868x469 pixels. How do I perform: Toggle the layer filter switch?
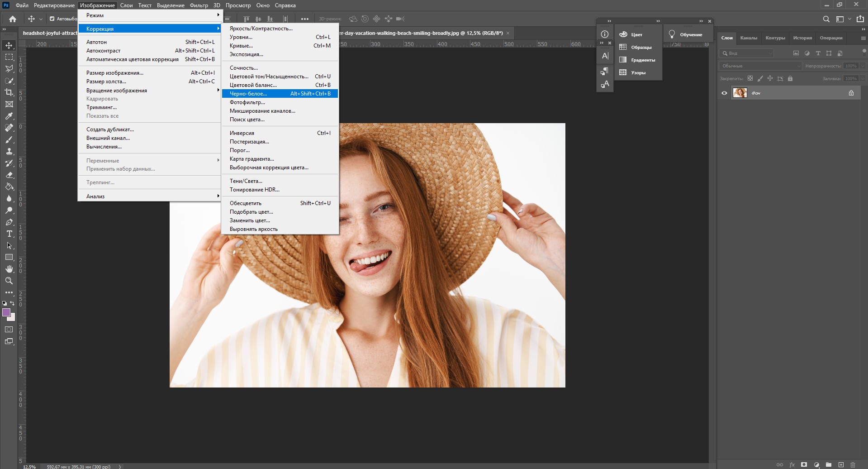coord(864,52)
